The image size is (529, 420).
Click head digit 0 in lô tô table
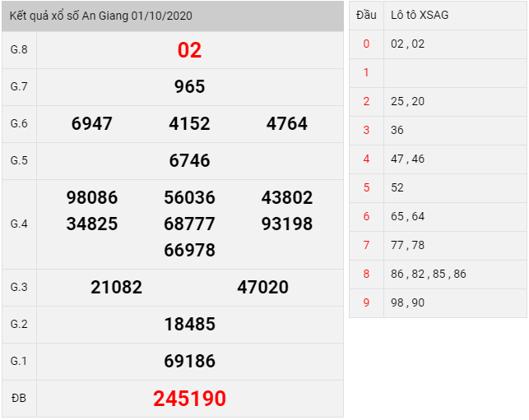(x=366, y=44)
